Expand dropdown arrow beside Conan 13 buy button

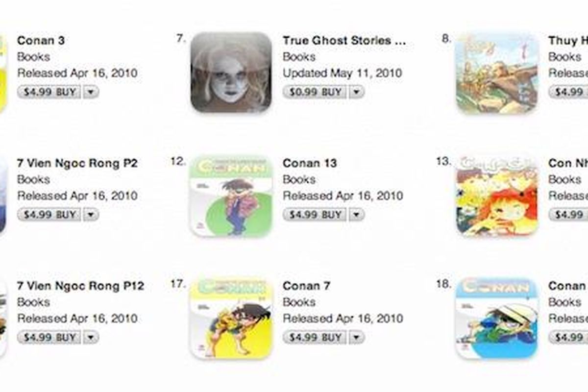click(356, 215)
